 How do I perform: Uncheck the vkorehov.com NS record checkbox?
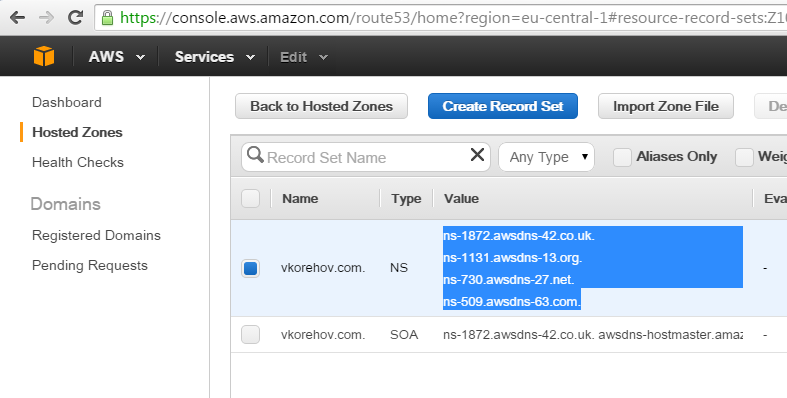click(x=250, y=269)
